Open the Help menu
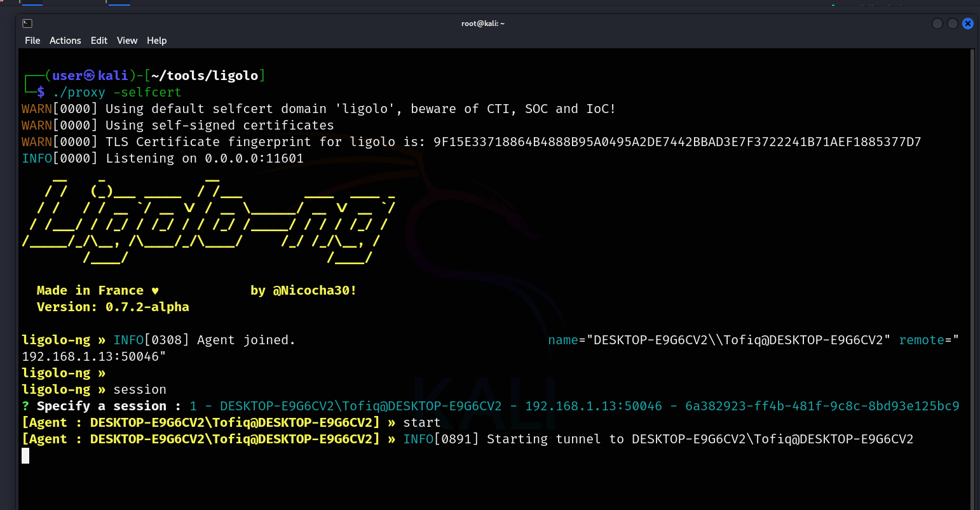 click(x=157, y=41)
